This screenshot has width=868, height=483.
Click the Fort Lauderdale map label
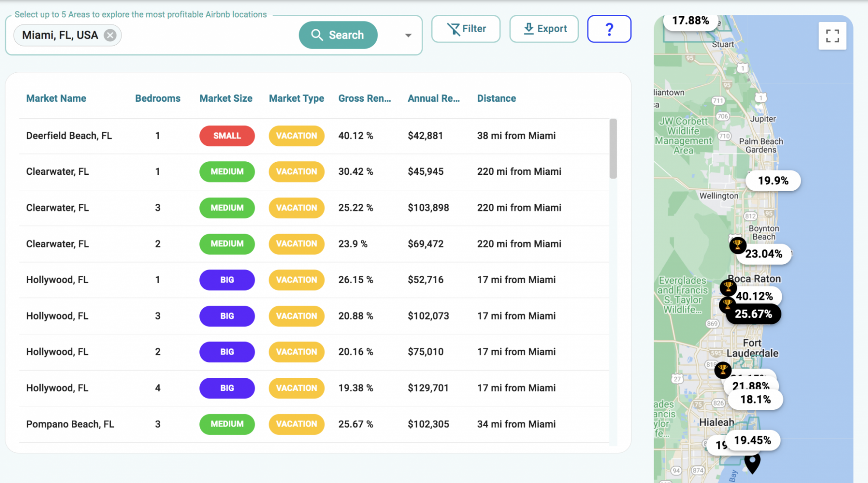click(753, 348)
